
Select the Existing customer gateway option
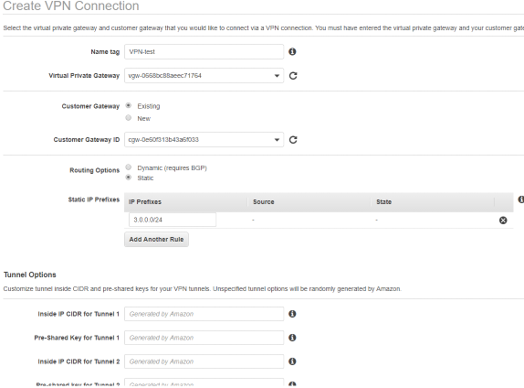128,106
